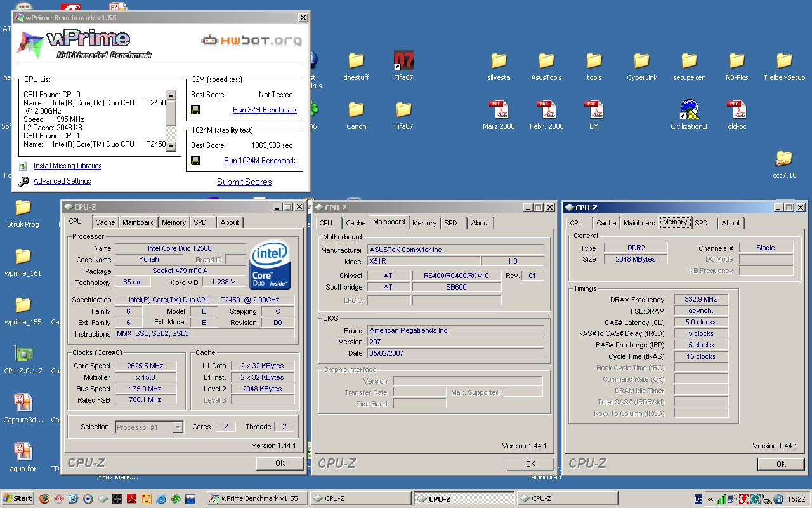Screen dimensions: 812x508
Task: Select the Febr. 2008 PDF file
Action: (546, 116)
